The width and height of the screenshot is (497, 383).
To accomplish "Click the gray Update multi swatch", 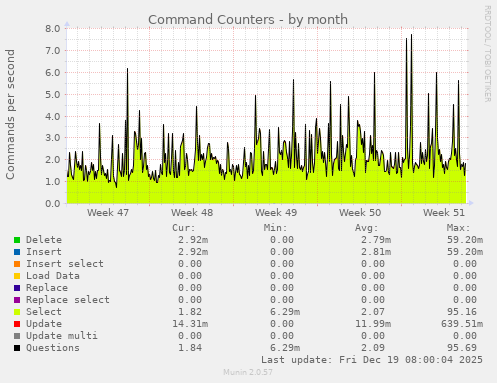I will coord(17,336).
